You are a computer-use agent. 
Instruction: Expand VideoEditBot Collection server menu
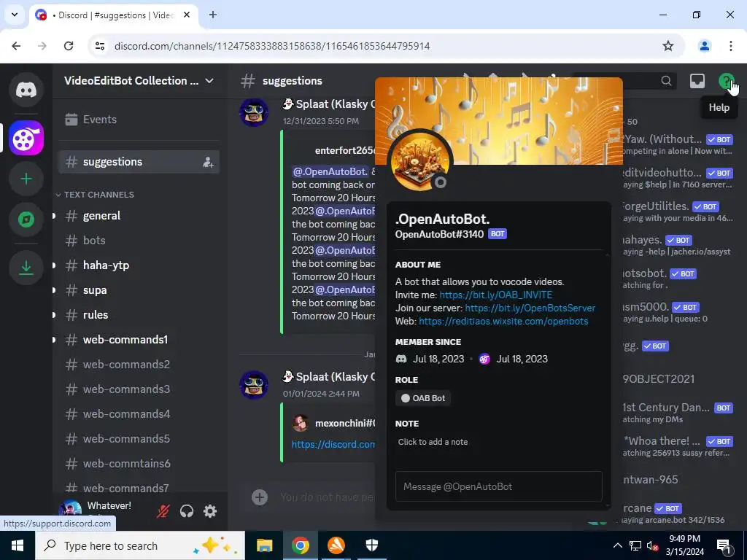pyautogui.click(x=139, y=81)
